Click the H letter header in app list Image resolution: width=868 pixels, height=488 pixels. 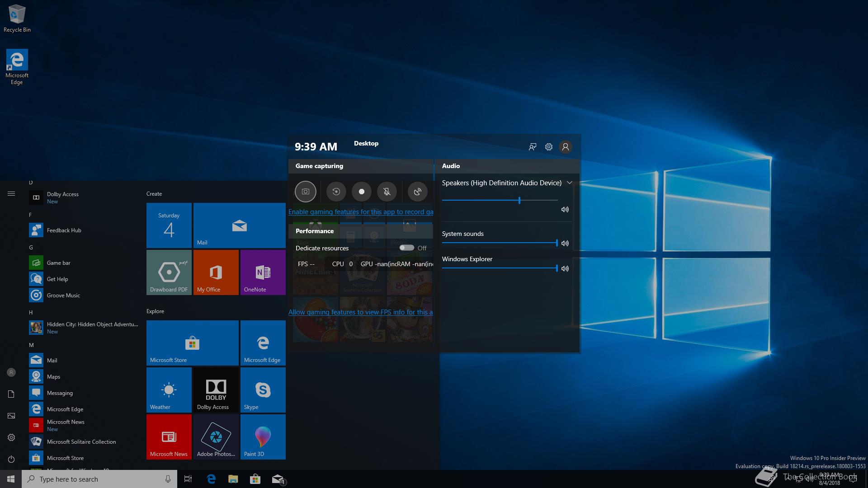click(31, 312)
